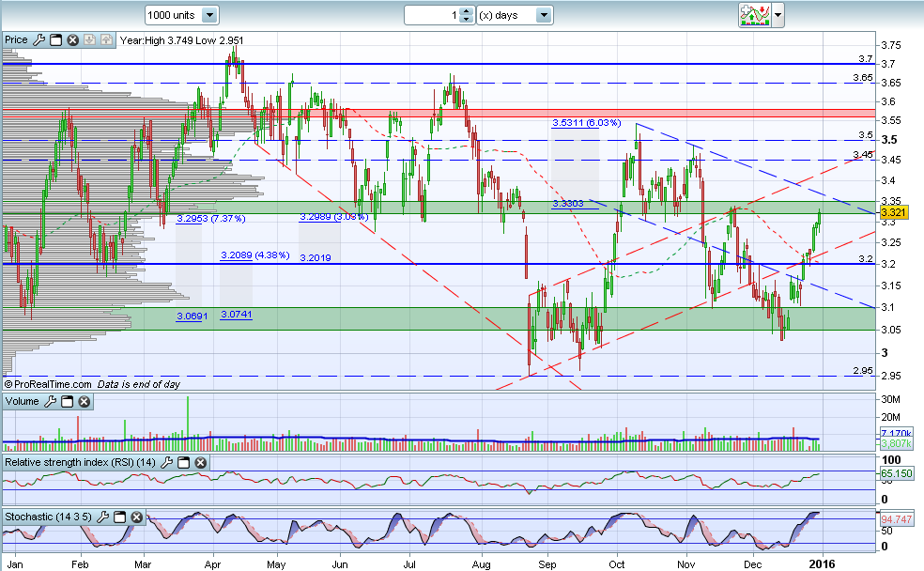Image resolution: width=924 pixels, height=571 pixels.
Task: Click the 65.150 RSI value label
Action: click(x=897, y=473)
